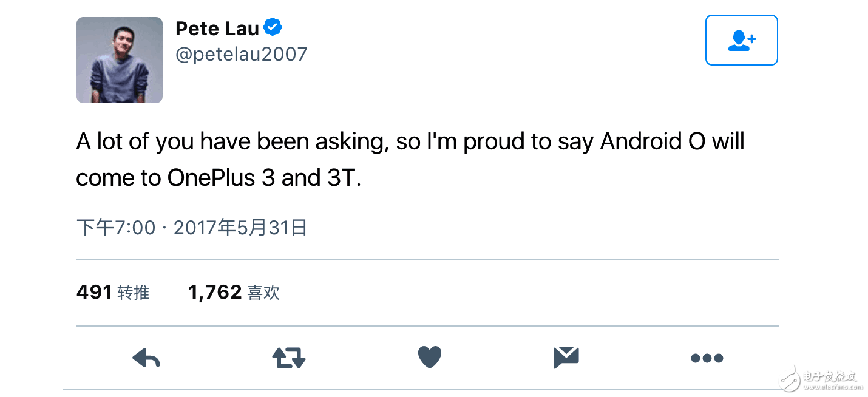Like the tweet with the heart icon

tap(429, 357)
